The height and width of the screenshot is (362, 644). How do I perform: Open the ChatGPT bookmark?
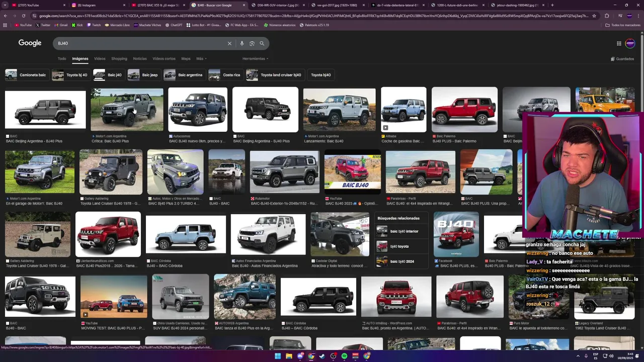point(174,25)
